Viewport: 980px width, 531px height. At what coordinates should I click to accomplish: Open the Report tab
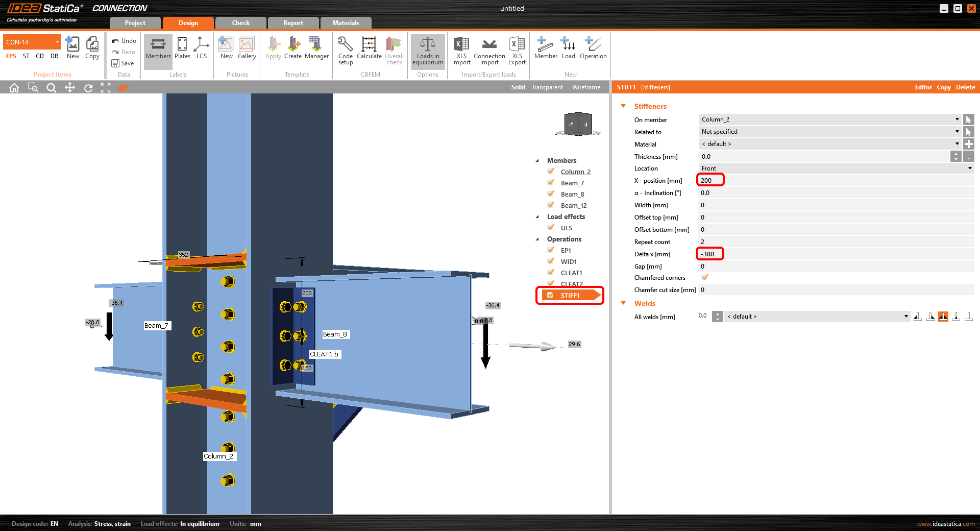tap(293, 23)
